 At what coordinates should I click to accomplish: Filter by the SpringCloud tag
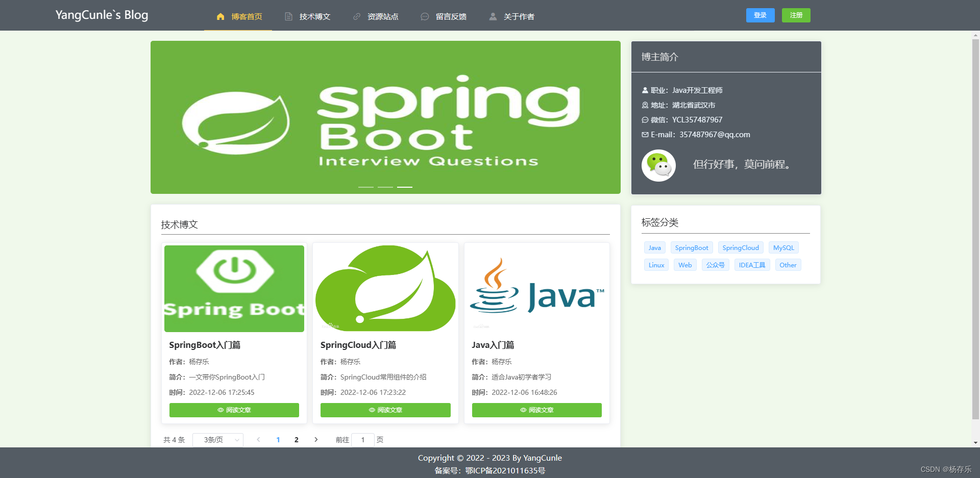(x=741, y=248)
